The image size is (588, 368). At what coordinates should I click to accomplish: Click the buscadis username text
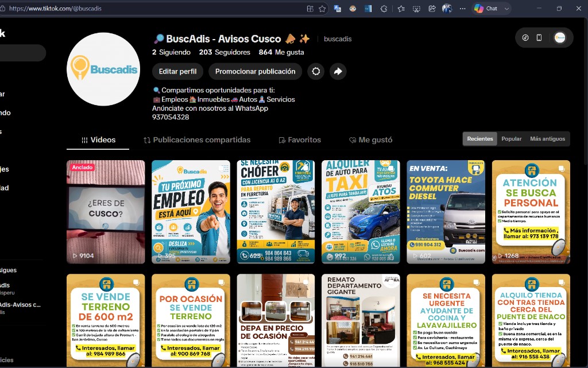(338, 39)
